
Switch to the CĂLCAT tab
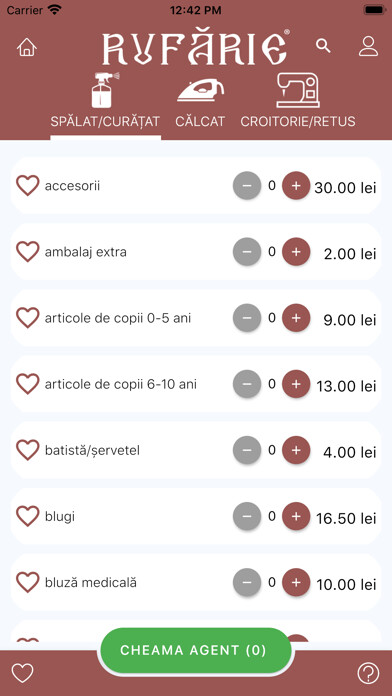(200, 122)
